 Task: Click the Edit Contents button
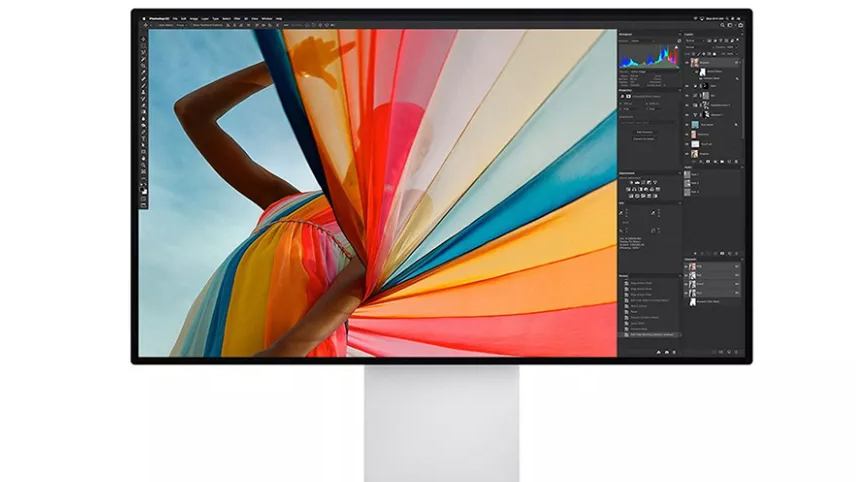click(645, 132)
